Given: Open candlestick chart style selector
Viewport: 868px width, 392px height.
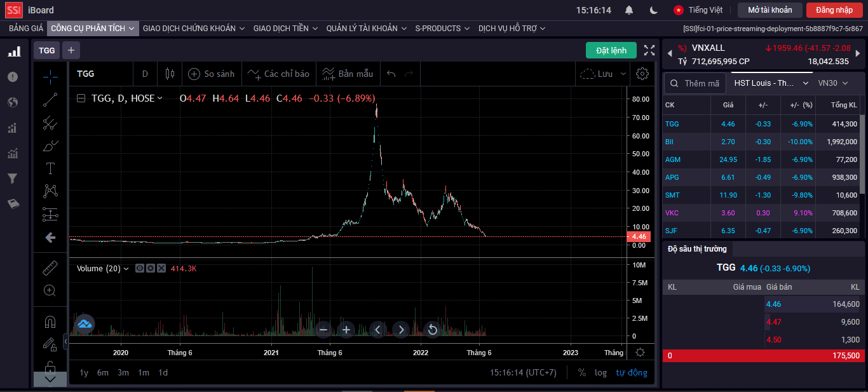Looking at the screenshot, I should pos(170,74).
